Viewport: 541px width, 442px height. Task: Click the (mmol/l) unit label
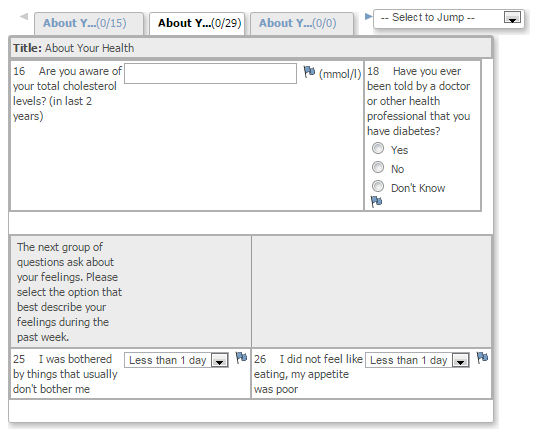(x=340, y=74)
